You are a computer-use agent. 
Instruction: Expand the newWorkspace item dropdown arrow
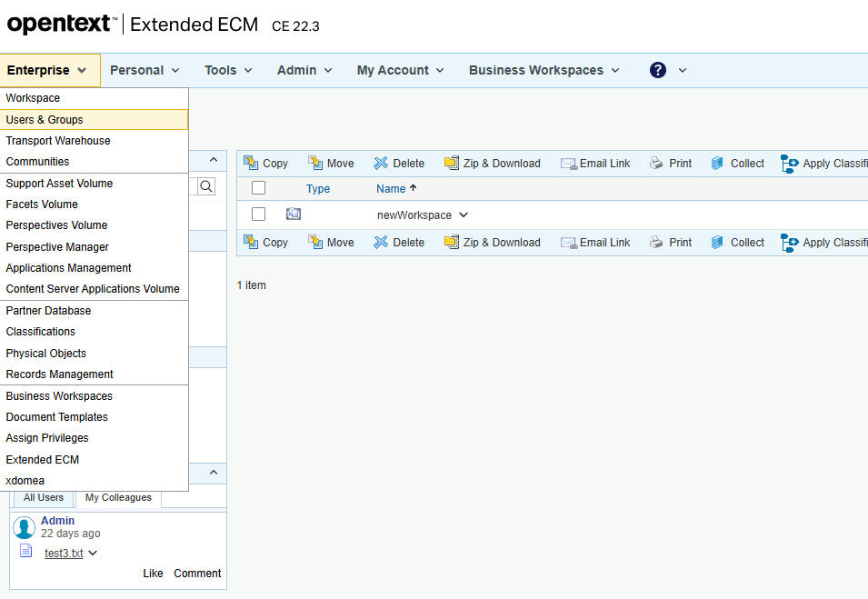point(464,215)
